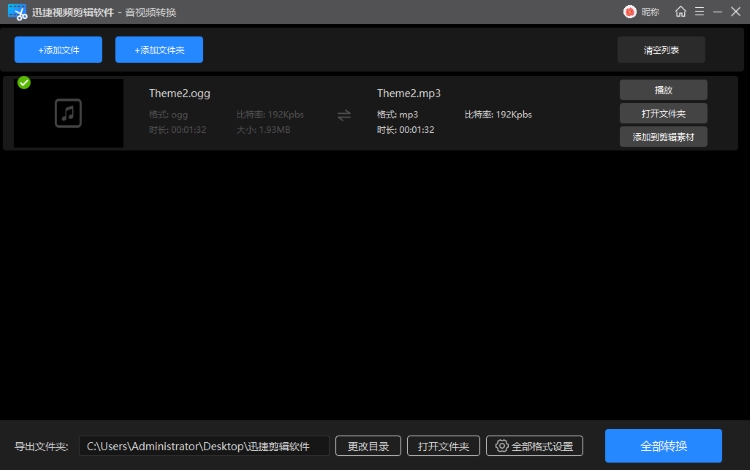Click 打开文件夹 in the bottom bar
The image size is (750, 470).
click(444, 446)
